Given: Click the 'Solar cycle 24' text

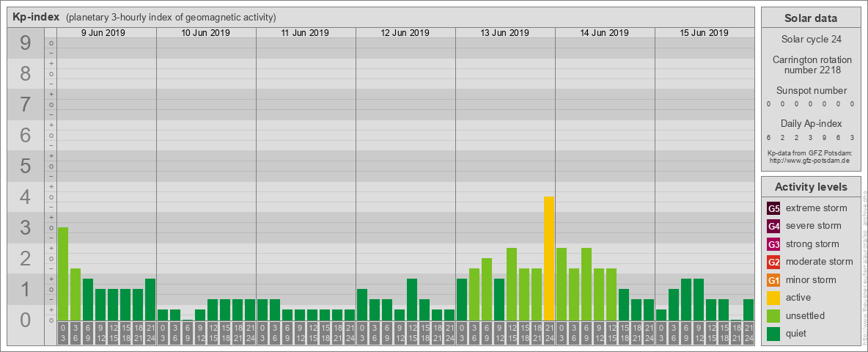Looking at the screenshot, I should point(811,40).
